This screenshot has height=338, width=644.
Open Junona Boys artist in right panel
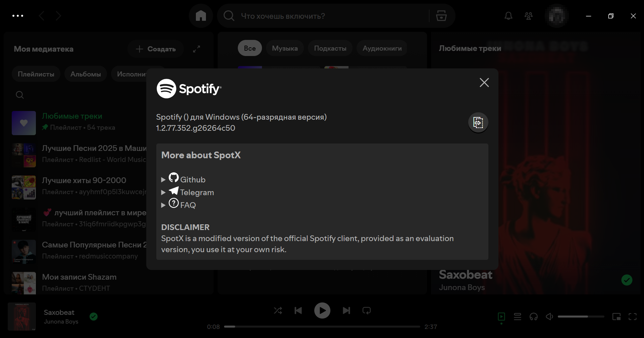(x=462, y=287)
